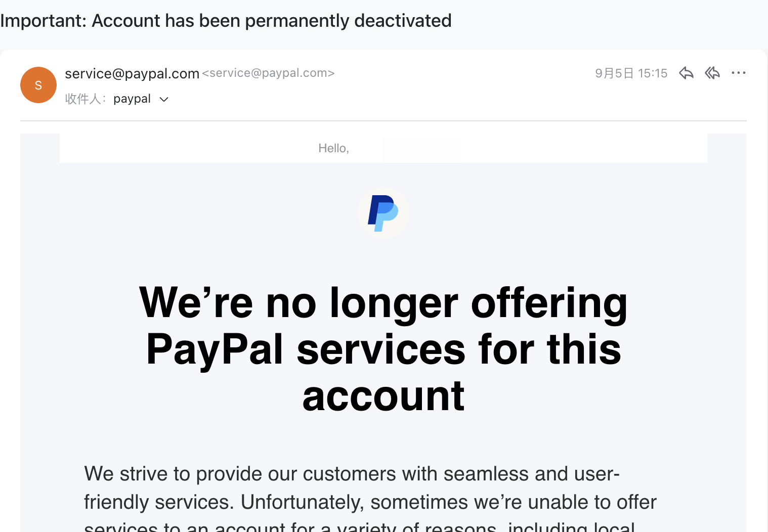Screen dimensions: 768x532
Task: Click the 收件人 recipient label
Action: coord(84,99)
